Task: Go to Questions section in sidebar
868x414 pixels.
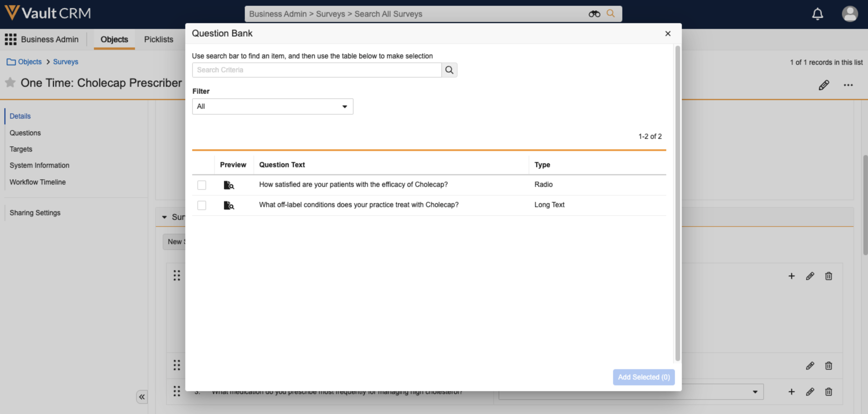Action: tap(25, 133)
